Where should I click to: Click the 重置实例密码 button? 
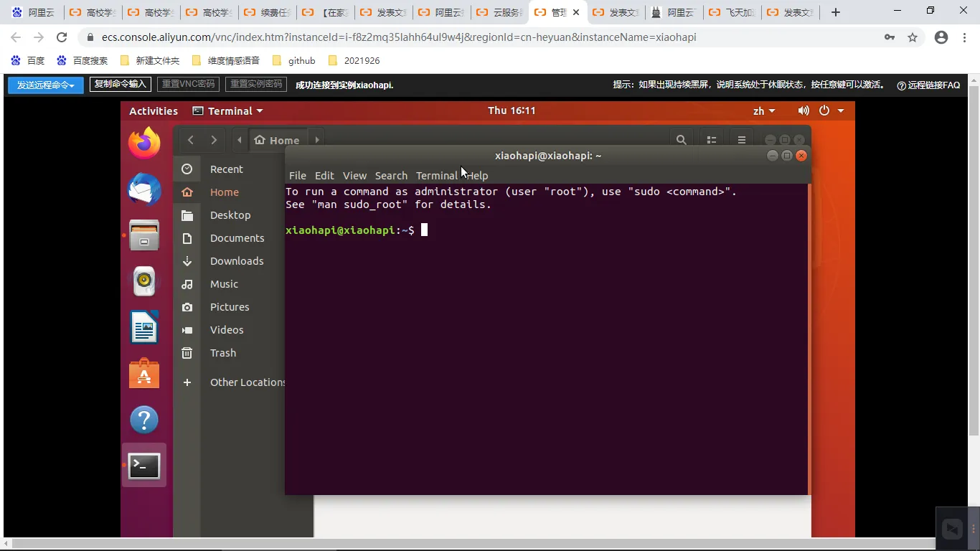pyautogui.click(x=256, y=84)
